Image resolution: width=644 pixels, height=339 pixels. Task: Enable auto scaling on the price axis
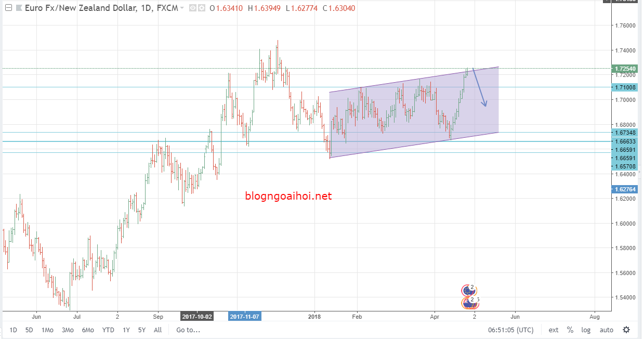(x=606, y=330)
